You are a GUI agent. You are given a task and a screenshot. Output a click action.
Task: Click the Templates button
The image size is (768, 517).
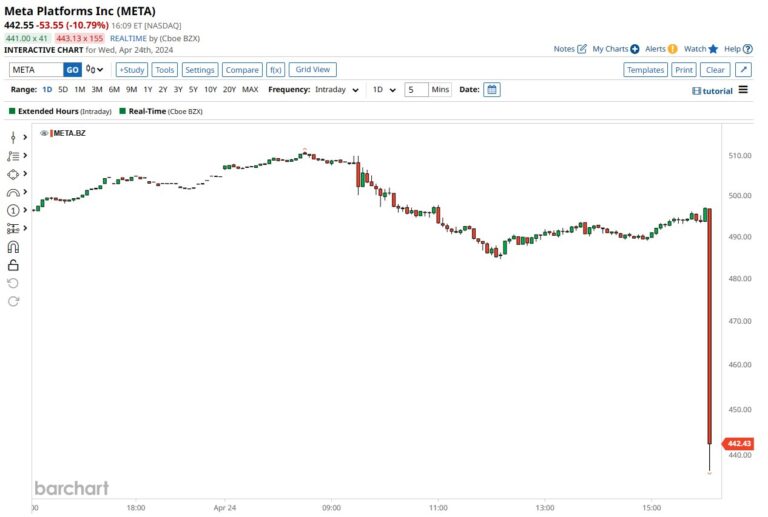(x=645, y=70)
